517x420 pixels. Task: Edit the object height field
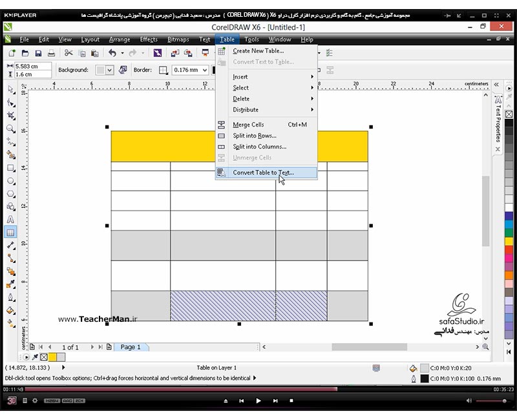point(33,74)
